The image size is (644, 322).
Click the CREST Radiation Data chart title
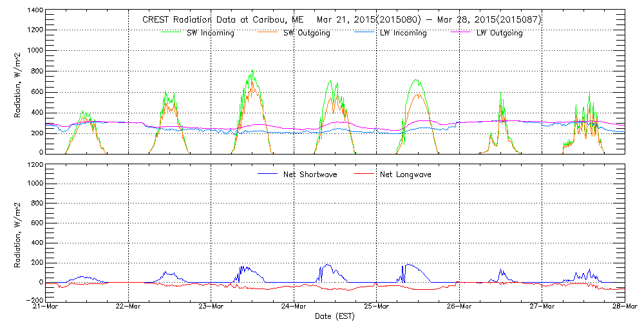(x=342, y=19)
